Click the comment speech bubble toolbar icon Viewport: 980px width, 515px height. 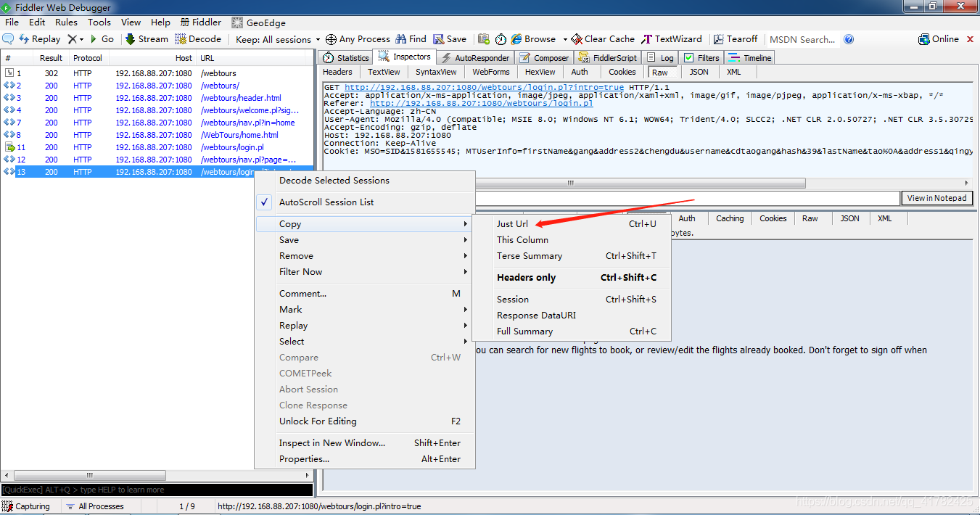click(9, 39)
